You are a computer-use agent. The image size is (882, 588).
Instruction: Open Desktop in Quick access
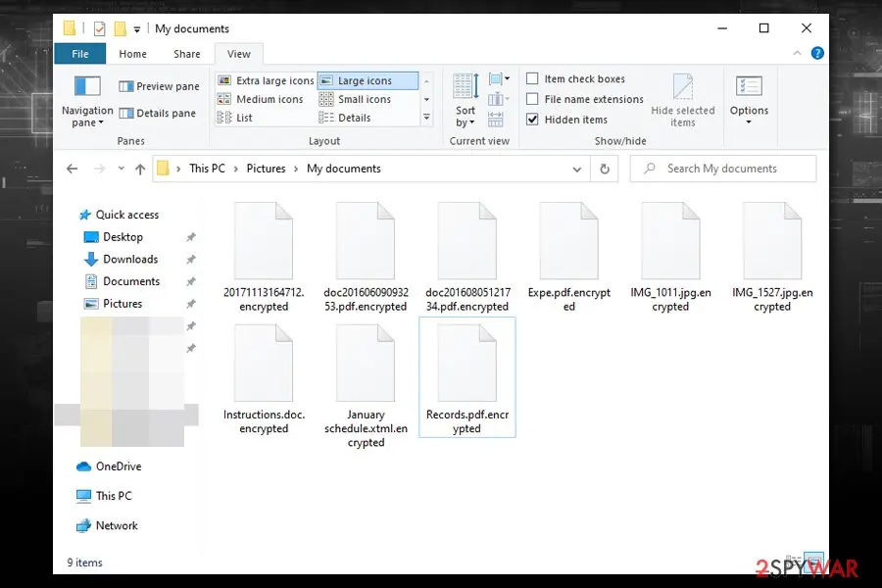113,237
